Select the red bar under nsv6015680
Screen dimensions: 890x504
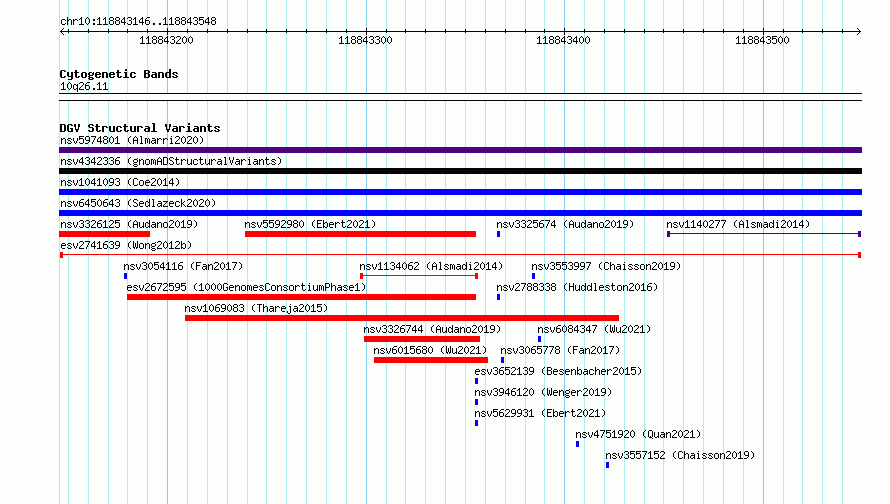[x=431, y=360]
